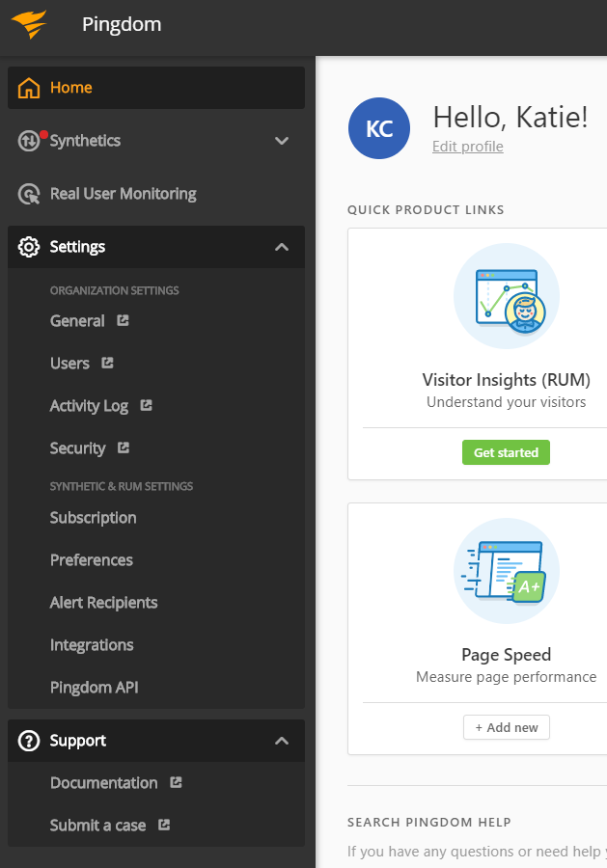
Task: Click the Support question mark icon
Action: pyautogui.click(x=29, y=741)
